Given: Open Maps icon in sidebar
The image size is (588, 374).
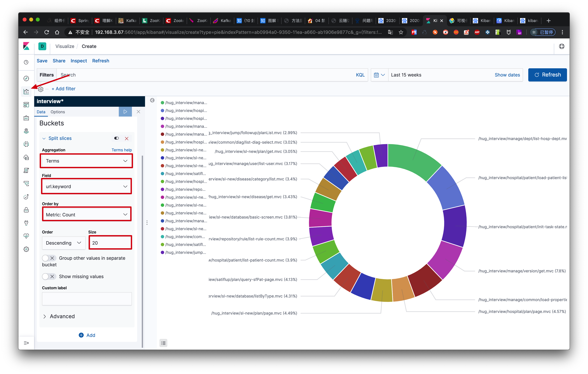Looking at the screenshot, I should pos(26,131).
